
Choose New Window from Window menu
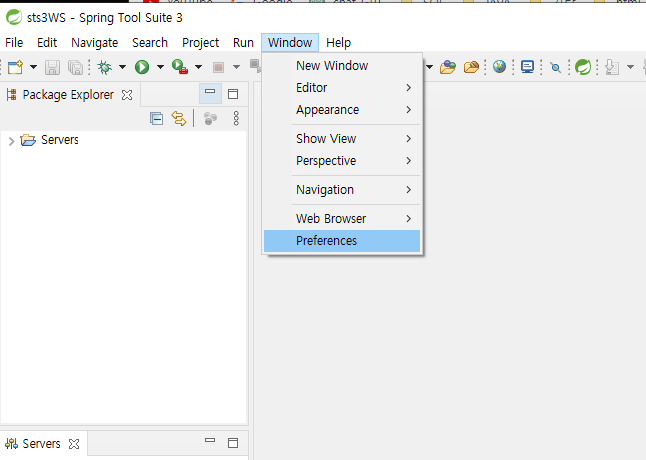[342, 65]
